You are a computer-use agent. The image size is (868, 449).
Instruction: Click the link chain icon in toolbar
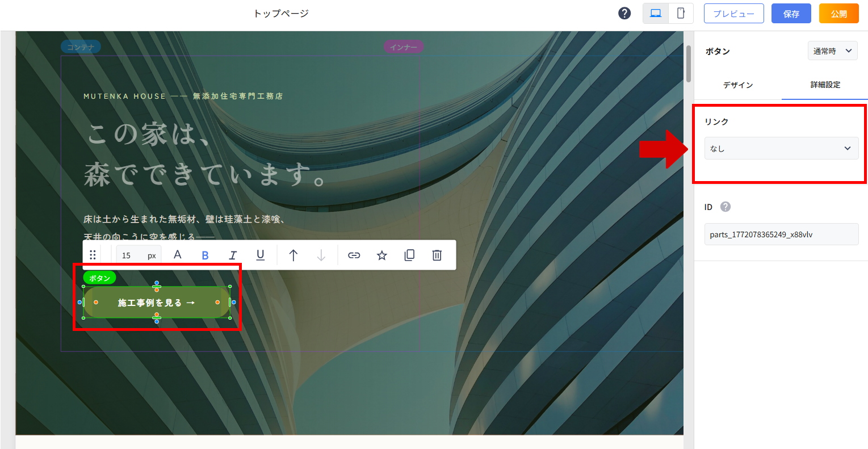[x=354, y=255]
